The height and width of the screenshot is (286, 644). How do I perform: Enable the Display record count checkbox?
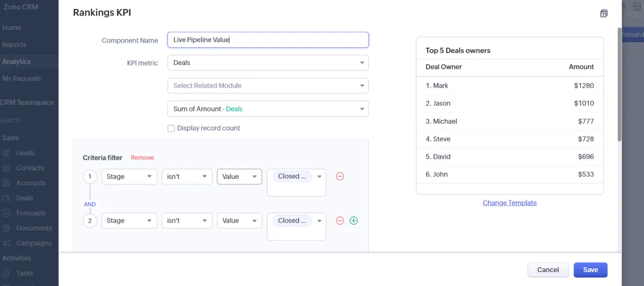171,128
